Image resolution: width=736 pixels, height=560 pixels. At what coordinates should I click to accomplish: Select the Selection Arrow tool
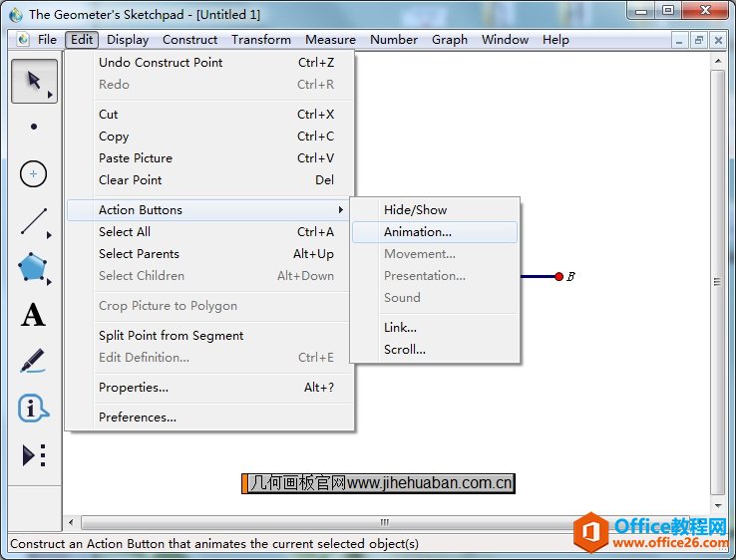[34, 81]
